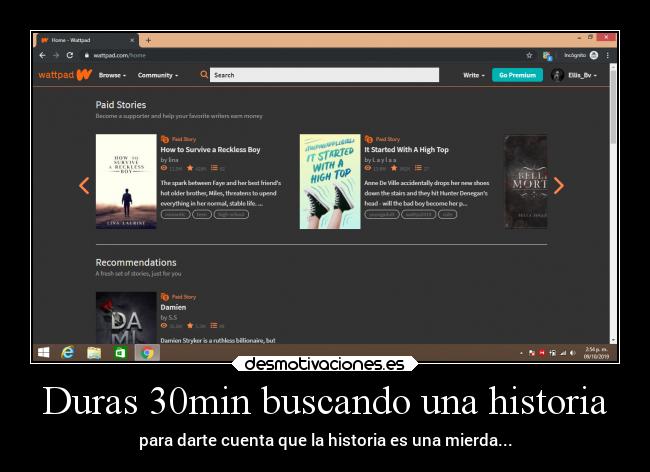Click author name Laylaa
This screenshot has width=650, height=472.
point(384,160)
